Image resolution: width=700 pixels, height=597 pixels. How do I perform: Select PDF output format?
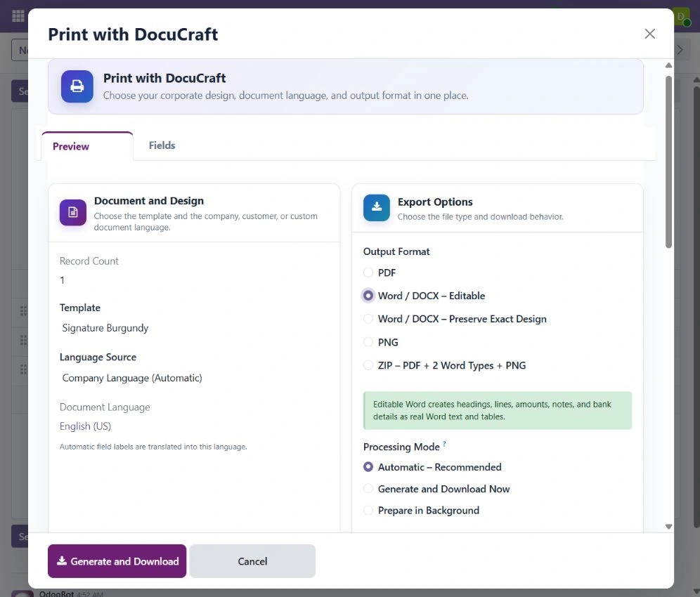368,273
